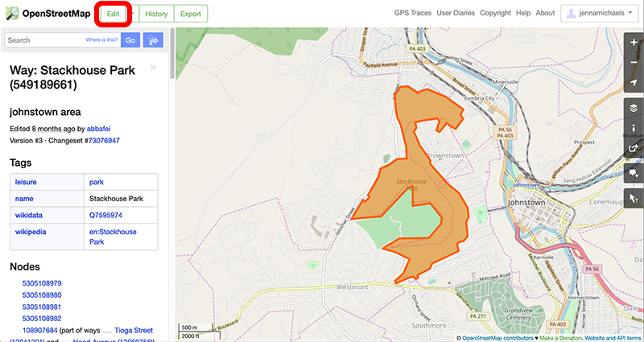Click the 'Westmont' label on map
This screenshot has height=342, width=644.
(x=352, y=287)
